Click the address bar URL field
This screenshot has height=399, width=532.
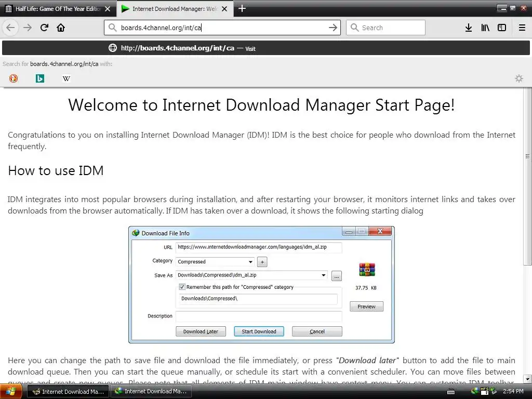tap(222, 28)
